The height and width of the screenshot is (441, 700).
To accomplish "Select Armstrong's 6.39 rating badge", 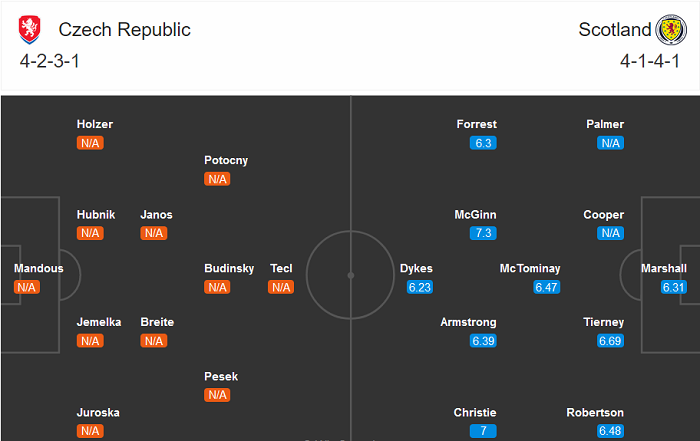I will pos(482,341).
